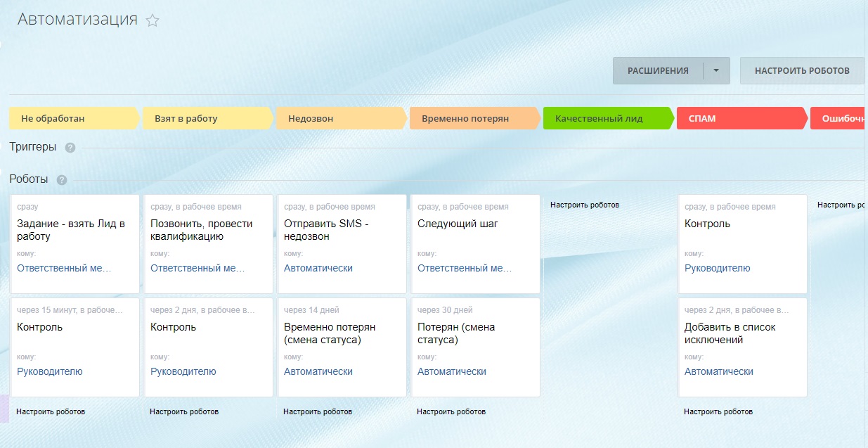Click Автоматически link in Отправить SMS card
This screenshot has width=868, height=448.
(x=318, y=268)
